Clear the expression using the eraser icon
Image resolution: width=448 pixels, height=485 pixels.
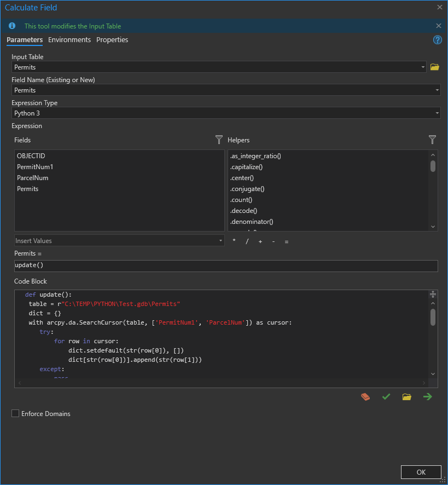point(365,396)
